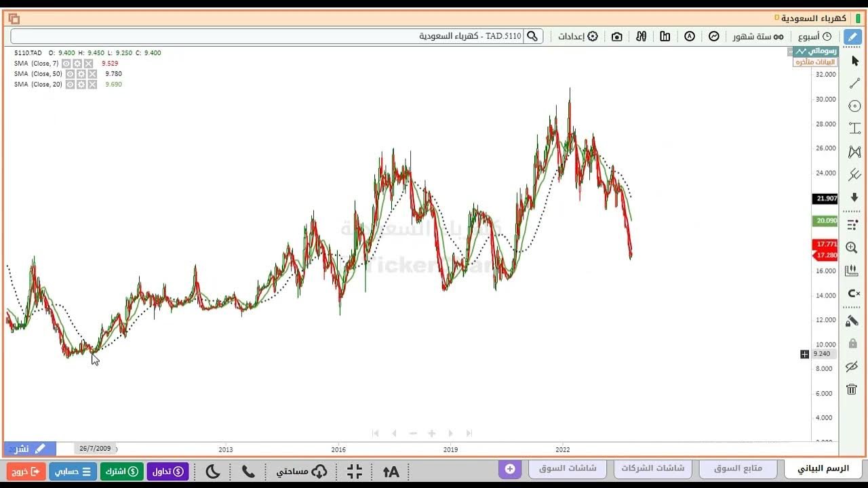The image size is (868, 488).
Task: Toggle hide-drawings crossed eye icon
Action: (852, 367)
